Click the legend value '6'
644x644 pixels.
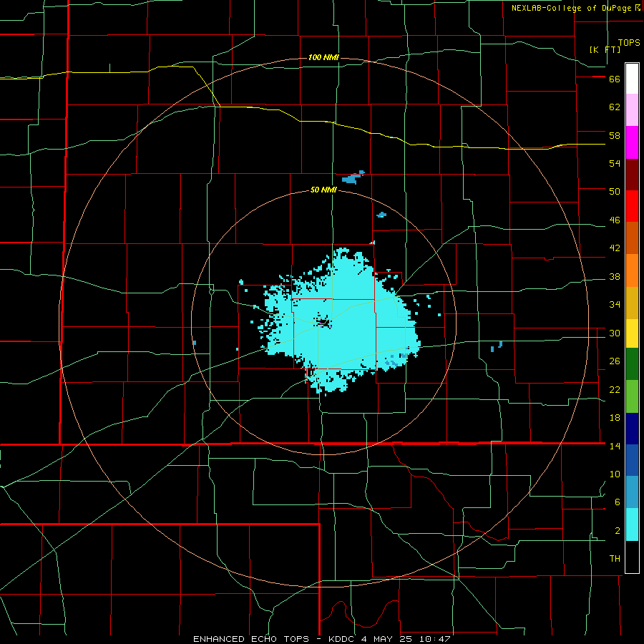(x=618, y=502)
